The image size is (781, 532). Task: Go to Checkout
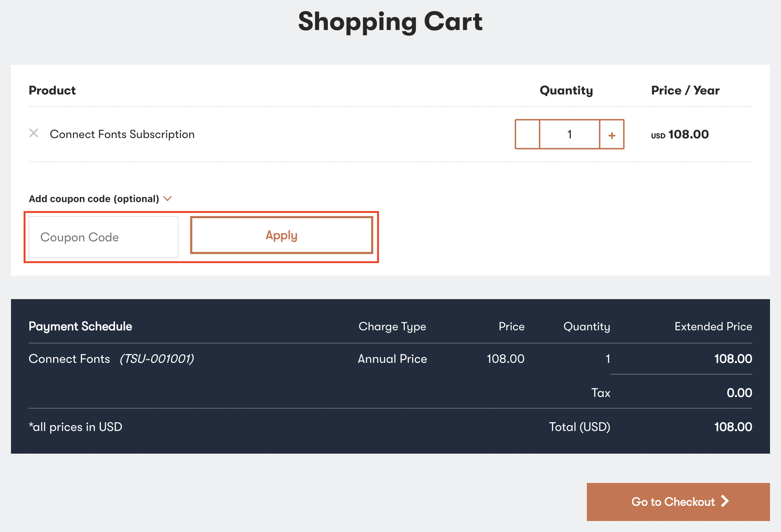(678, 502)
